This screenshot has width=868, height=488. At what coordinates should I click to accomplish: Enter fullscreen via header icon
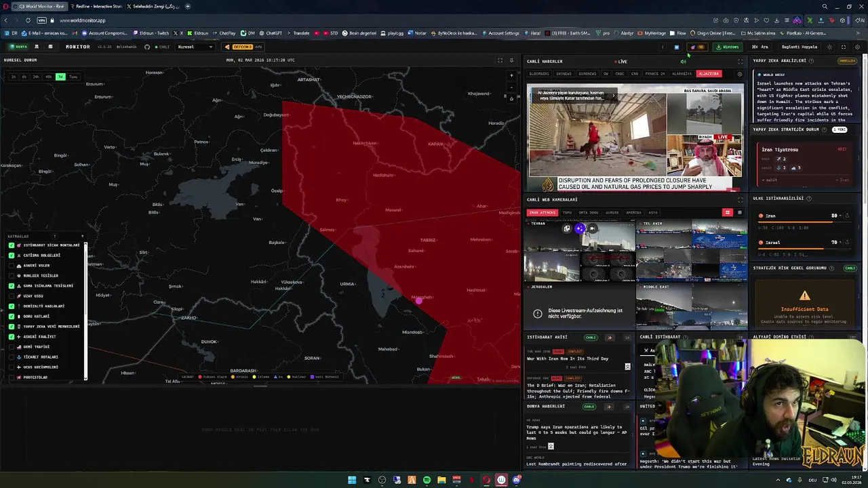click(844, 47)
